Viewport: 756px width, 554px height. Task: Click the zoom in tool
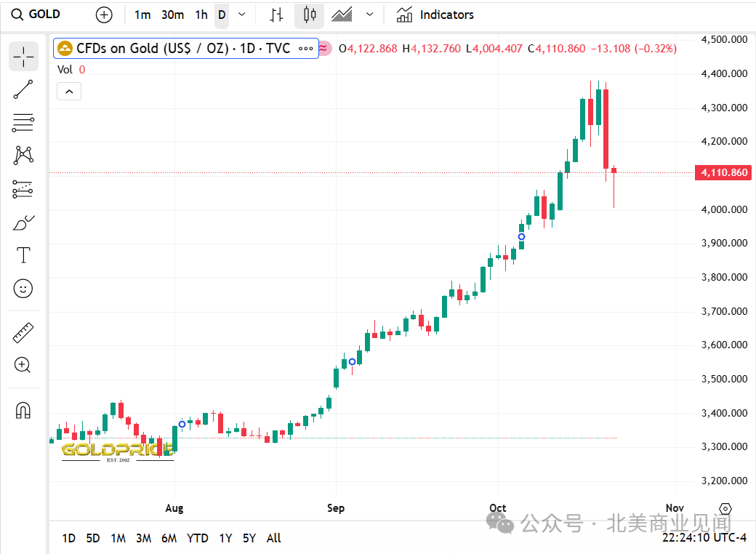(23, 366)
